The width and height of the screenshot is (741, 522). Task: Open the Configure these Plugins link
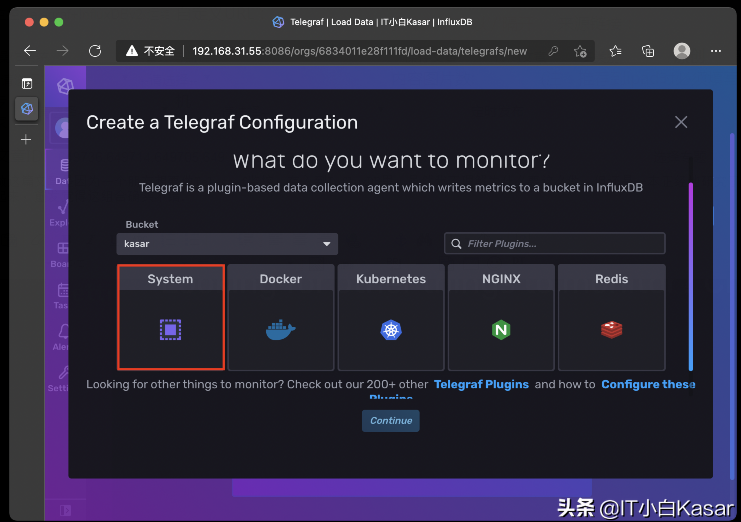(648, 384)
